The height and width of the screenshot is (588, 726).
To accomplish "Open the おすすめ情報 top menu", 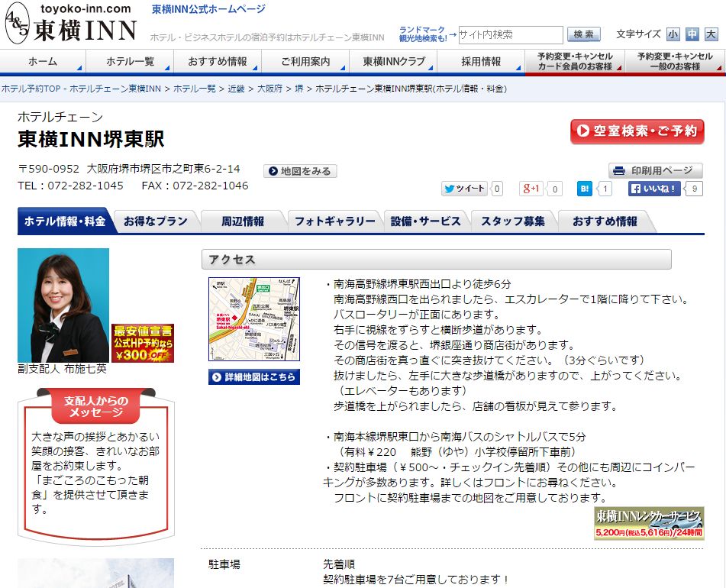I will [218, 62].
